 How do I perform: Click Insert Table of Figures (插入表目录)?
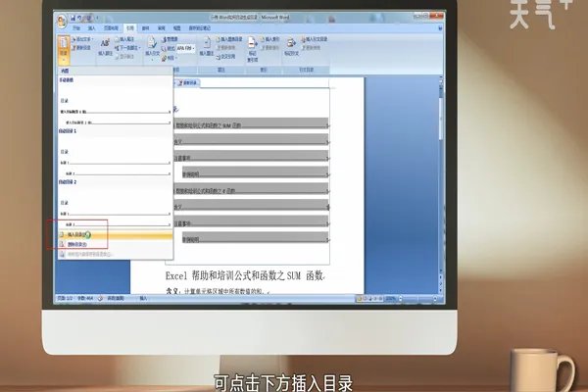click(x=228, y=39)
